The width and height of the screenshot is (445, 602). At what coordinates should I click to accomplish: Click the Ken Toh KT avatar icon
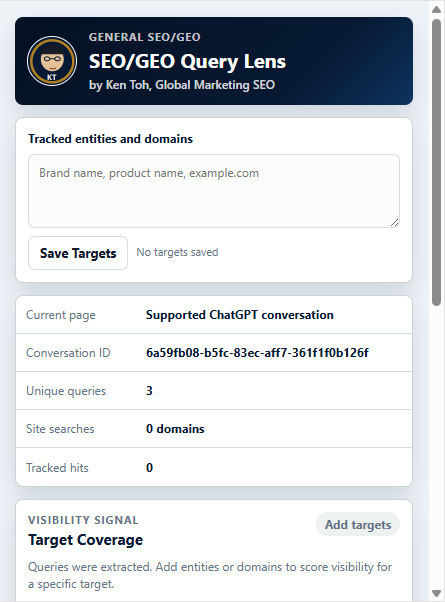pyautogui.click(x=52, y=61)
